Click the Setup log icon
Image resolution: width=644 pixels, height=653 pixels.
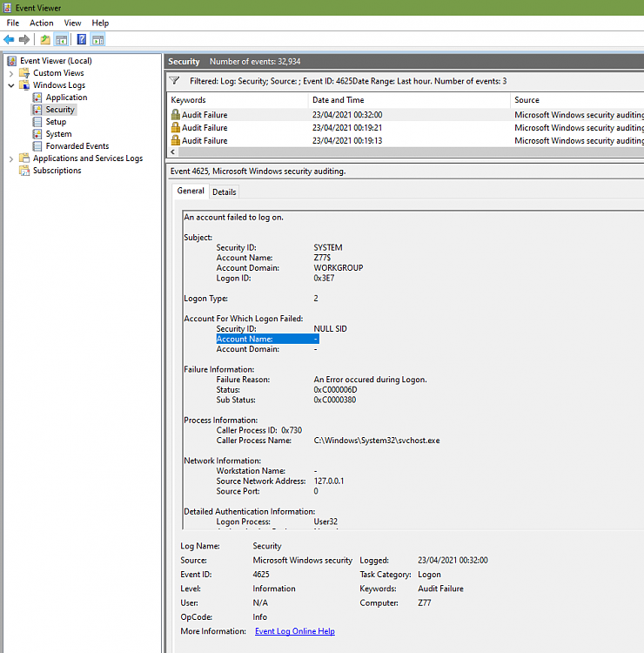point(37,122)
